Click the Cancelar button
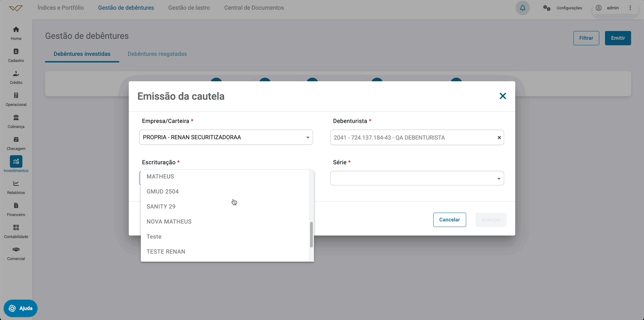 point(450,220)
